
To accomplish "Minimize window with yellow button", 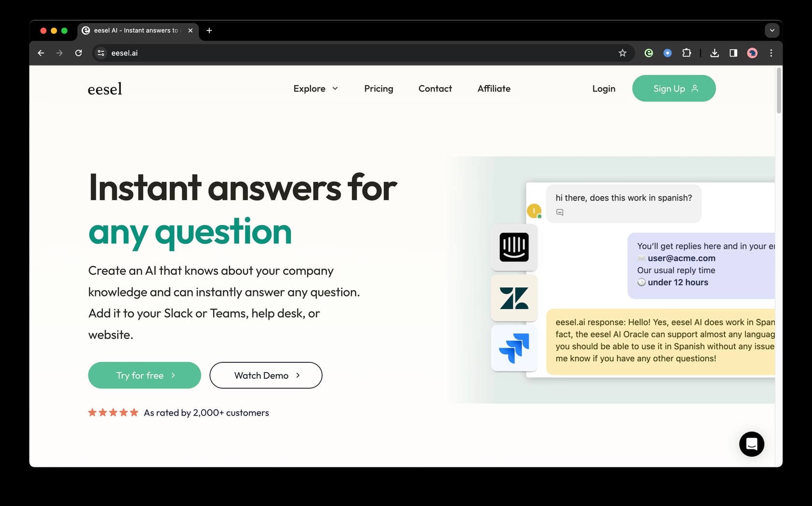I will [x=54, y=30].
